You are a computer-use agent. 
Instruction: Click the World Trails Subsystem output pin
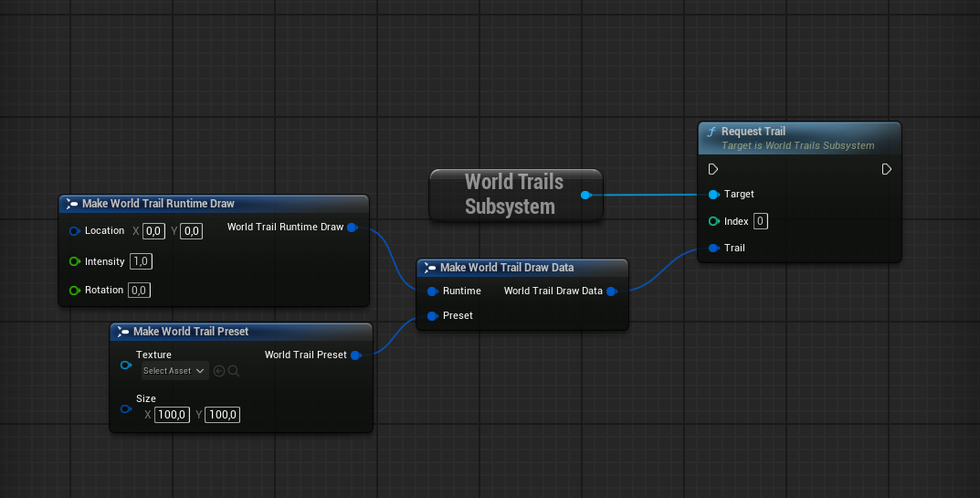coord(585,196)
